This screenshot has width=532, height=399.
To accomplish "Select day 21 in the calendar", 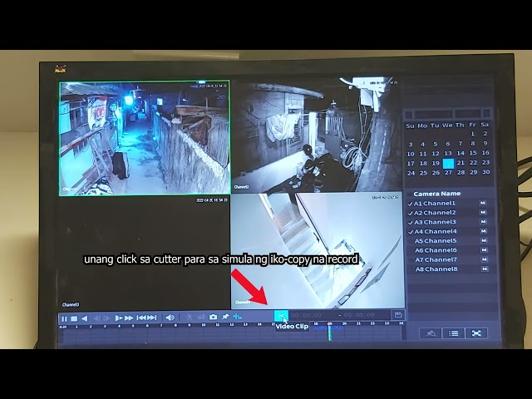I will tap(461, 163).
